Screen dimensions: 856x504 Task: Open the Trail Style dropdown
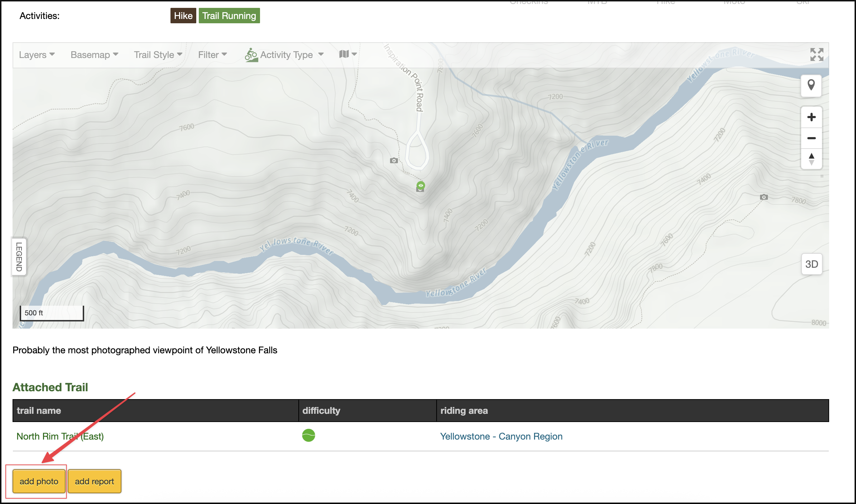click(158, 55)
